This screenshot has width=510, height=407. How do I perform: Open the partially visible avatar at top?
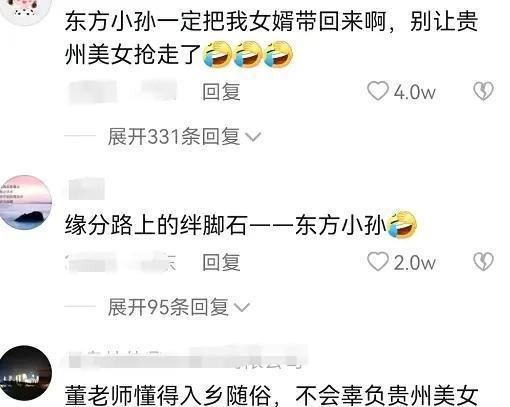pos(26,12)
